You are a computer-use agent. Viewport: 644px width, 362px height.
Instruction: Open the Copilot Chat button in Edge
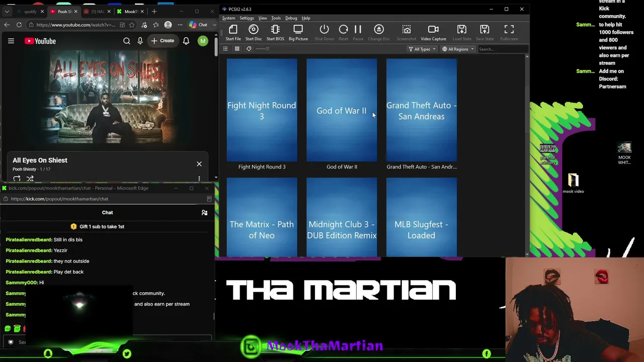pyautogui.click(x=198, y=25)
